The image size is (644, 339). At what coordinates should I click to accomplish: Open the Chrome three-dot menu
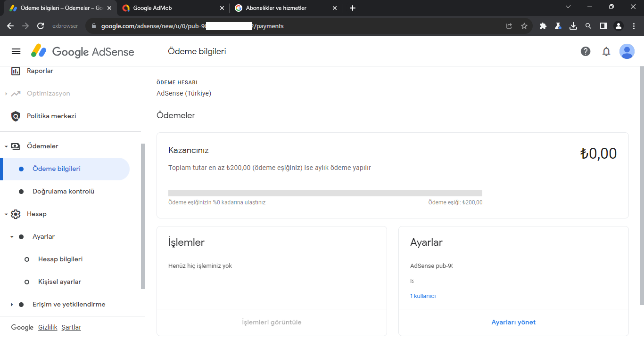tap(634, 26)
